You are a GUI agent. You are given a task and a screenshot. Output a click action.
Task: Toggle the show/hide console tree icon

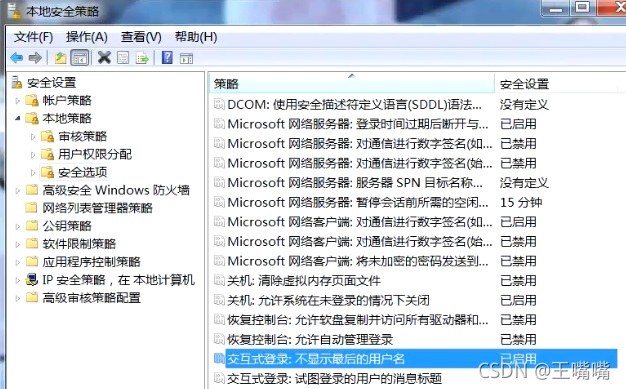tap(80, 58)
